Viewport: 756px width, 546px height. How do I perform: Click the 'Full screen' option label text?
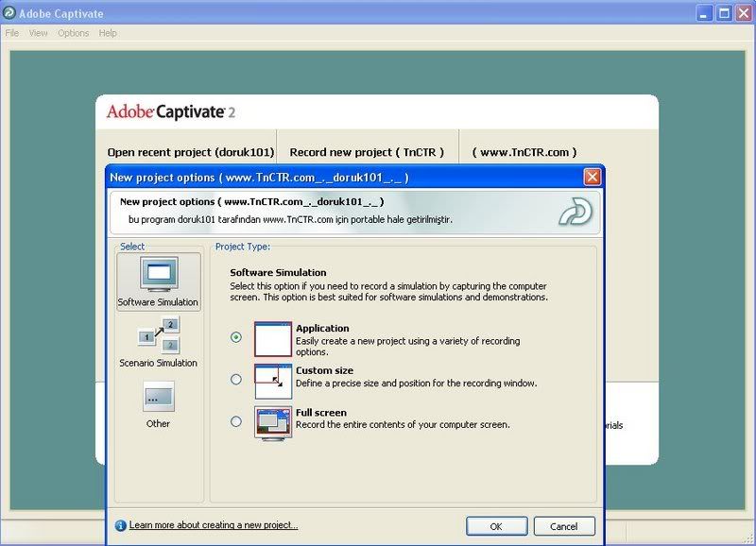321,413
